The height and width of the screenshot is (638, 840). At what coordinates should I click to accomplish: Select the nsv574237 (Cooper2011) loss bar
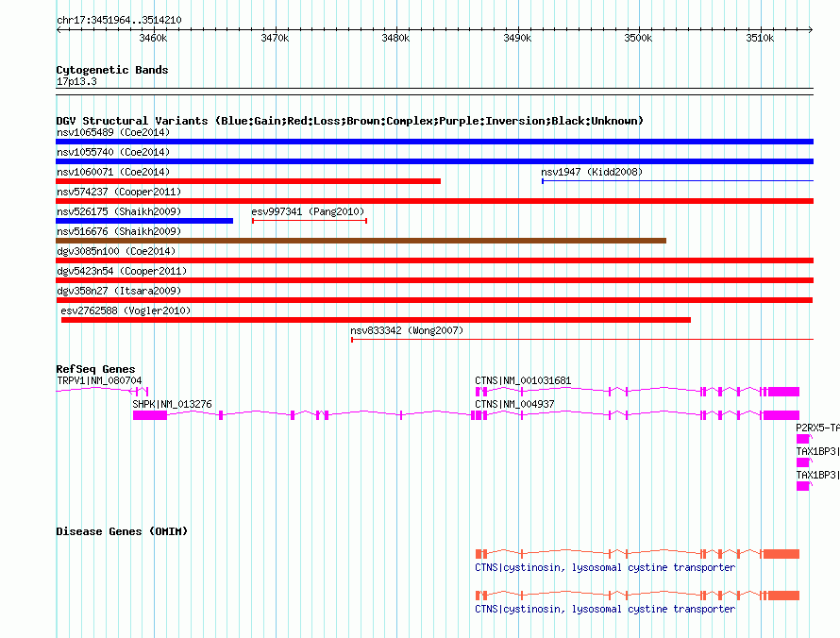(x=434, y=201)
